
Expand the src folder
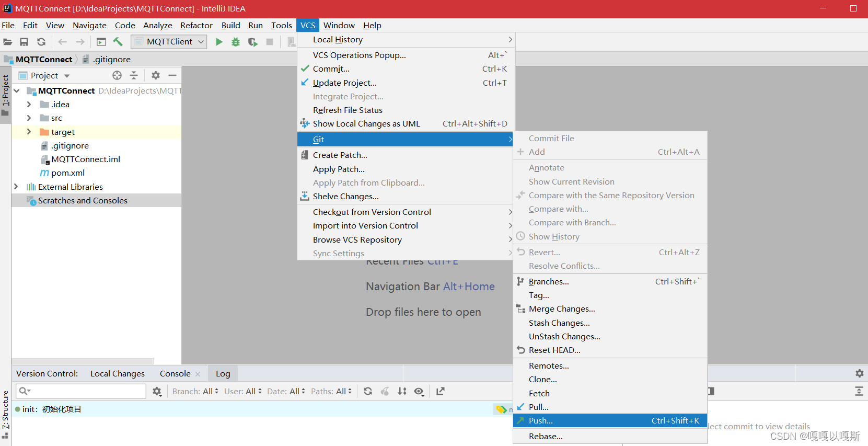point(29,118)
